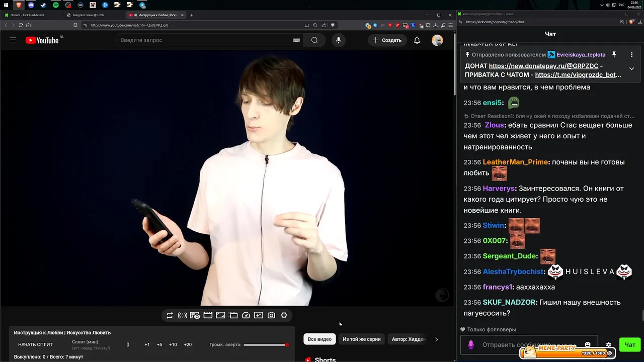
Task: Click username SKUF_NADZOR in chat
Action: [x=509, y=303]
